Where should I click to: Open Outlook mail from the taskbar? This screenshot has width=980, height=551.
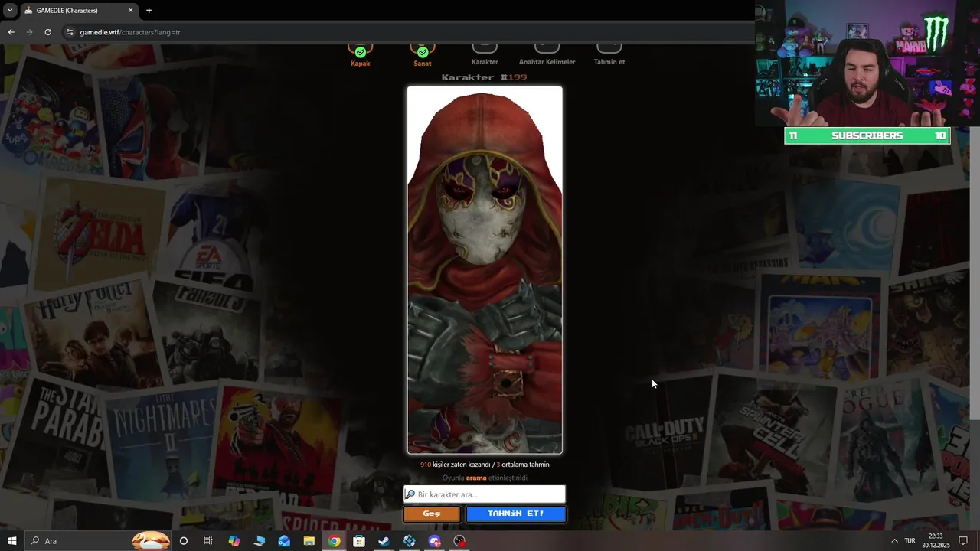coord(284,541)
